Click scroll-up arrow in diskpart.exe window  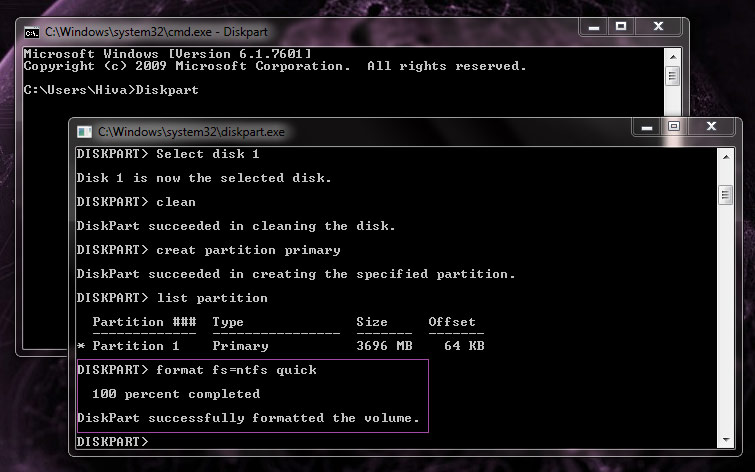coord(727,155)
